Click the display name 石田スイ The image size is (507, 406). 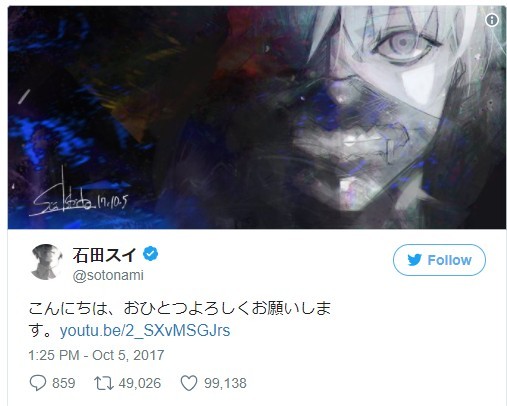coord(104,255)
